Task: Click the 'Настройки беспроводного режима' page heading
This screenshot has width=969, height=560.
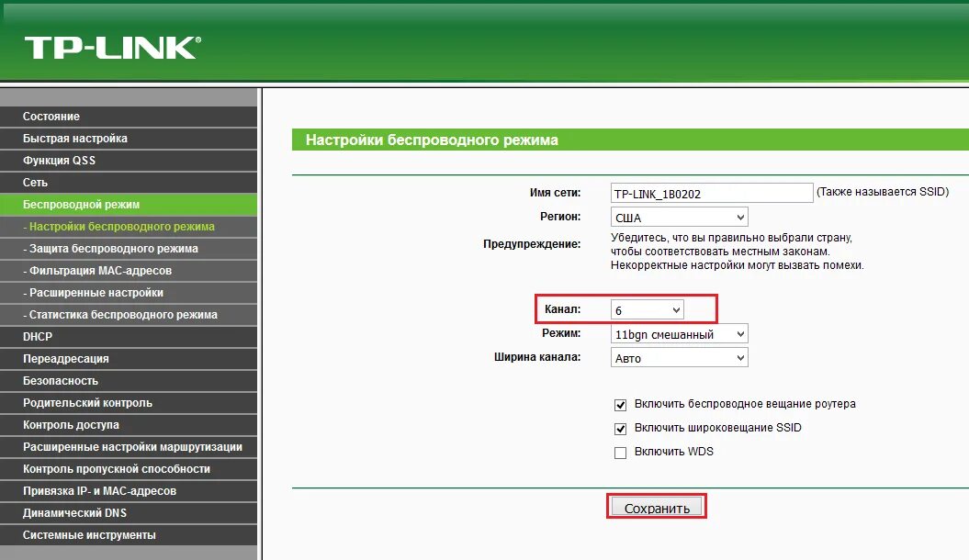Action: coord(432,140)
